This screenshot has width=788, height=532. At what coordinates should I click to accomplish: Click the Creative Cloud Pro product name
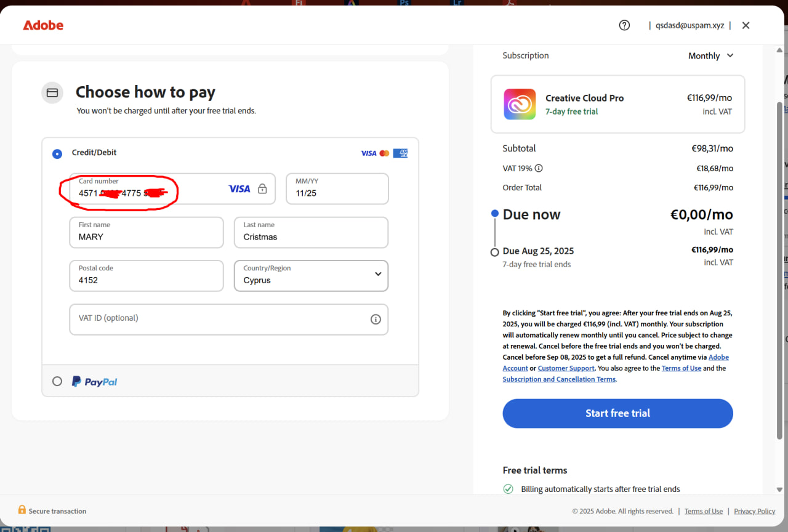584,98
